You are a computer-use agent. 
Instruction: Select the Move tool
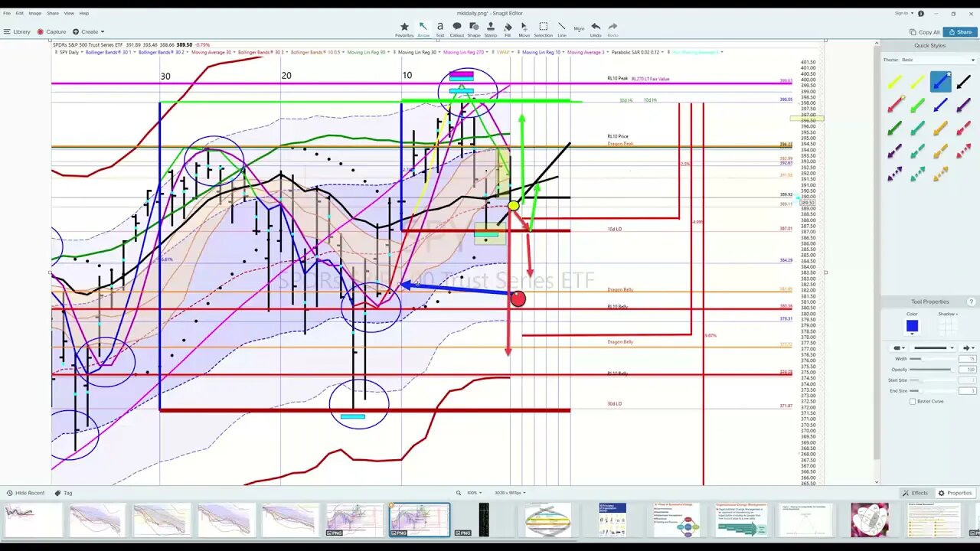[524, 30]
